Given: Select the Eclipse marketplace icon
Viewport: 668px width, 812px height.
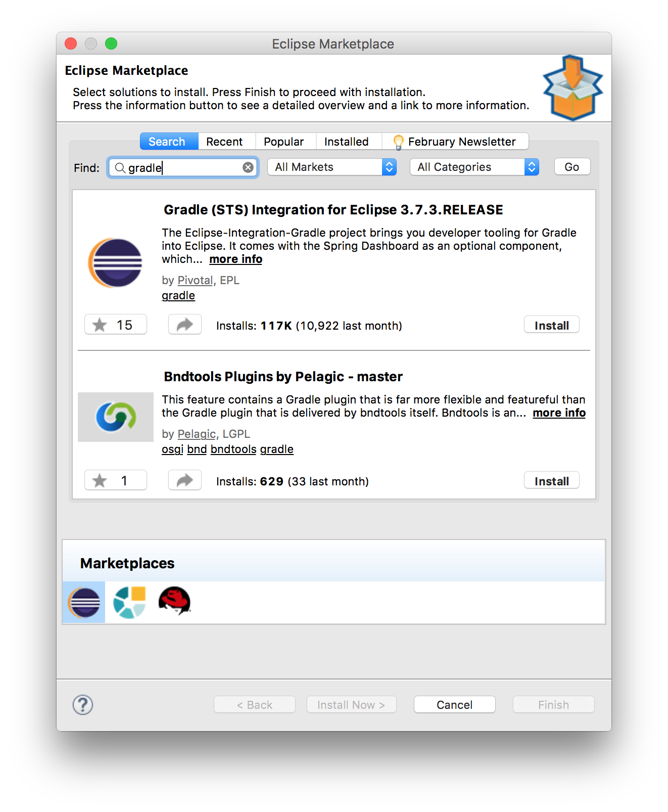Looking at the screenshot, I should coord(84,602).
